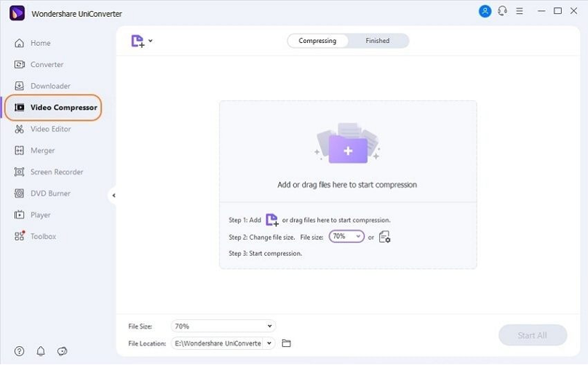Click the Toolbox grid icon
The height and width of the screenshot is (365, 588).
point(19,236)
